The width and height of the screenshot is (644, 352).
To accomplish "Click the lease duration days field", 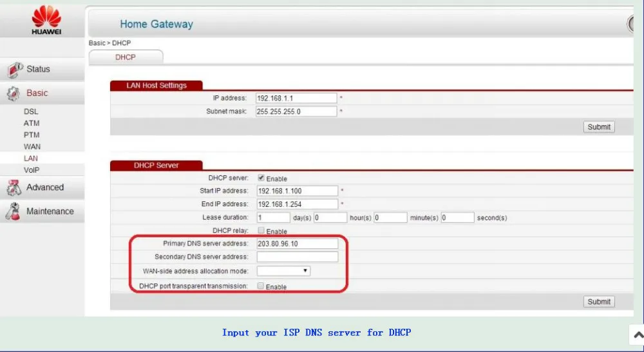I will point(274,217).
